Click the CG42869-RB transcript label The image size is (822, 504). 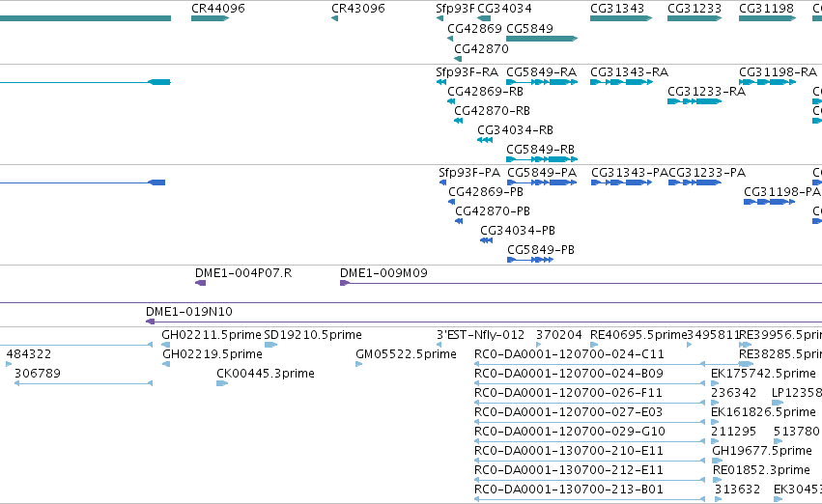(x=485, y=91)
